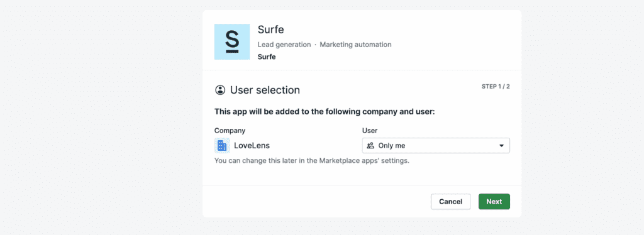Screen dimensions: 644x235
Task: Open the User dropdown set to Only me
Action: 436,146
